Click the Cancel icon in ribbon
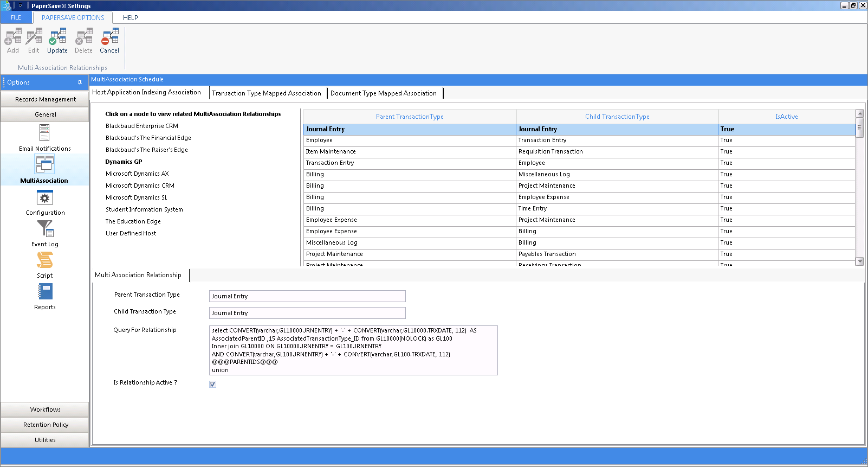The image size is (868, 467). point(109,37)
